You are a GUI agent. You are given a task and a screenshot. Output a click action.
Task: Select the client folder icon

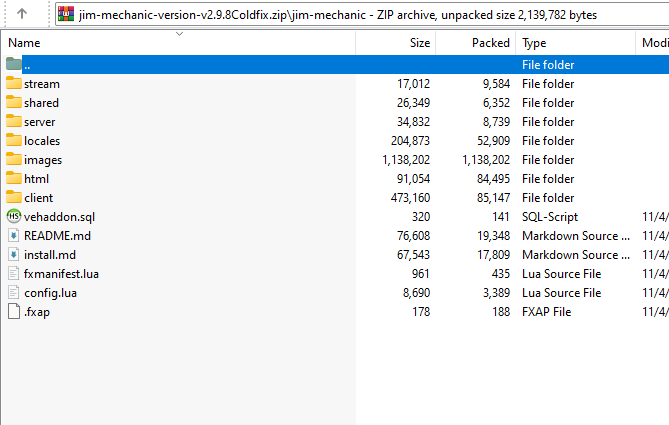tap(14, 197)
